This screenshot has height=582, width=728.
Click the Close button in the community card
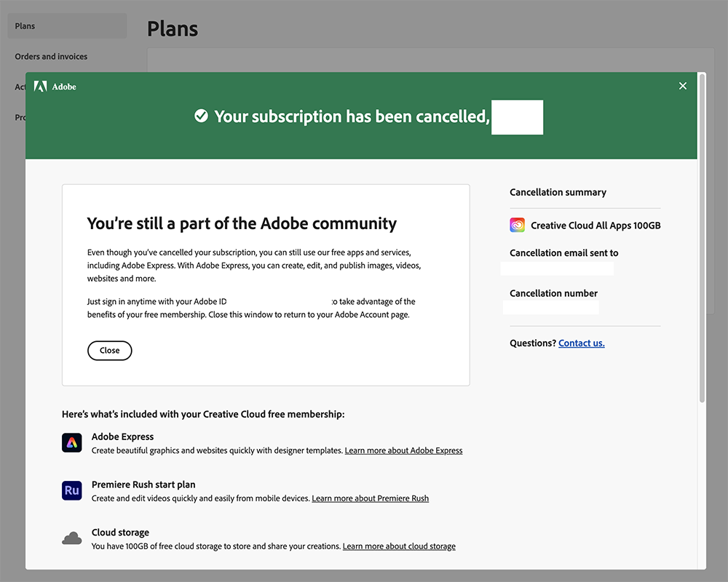(110, 351)
